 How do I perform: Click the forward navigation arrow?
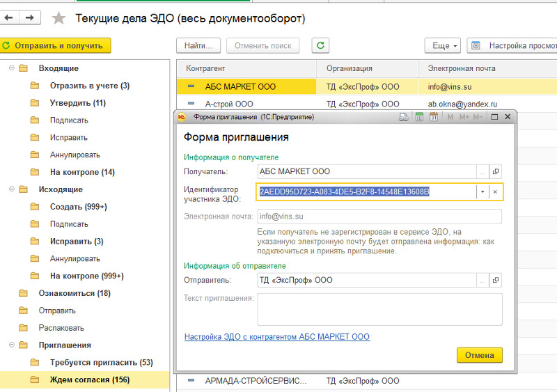[29, 17]
